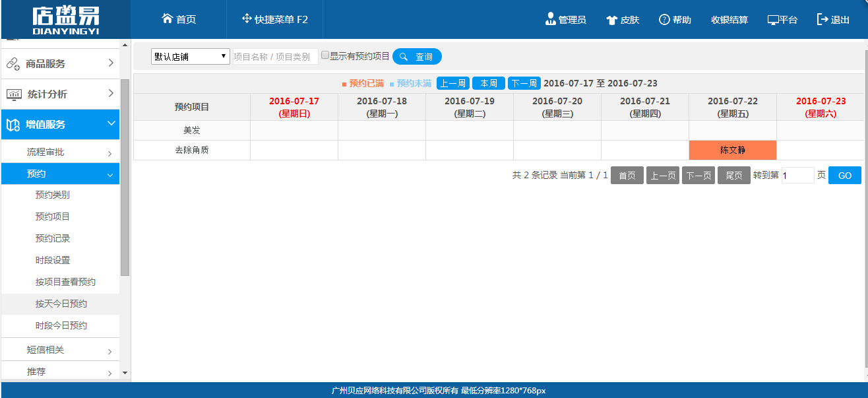
Task: Enable the 显示有预约项目 checkbox
Action: pyautogui.click(x=325, y=55)
